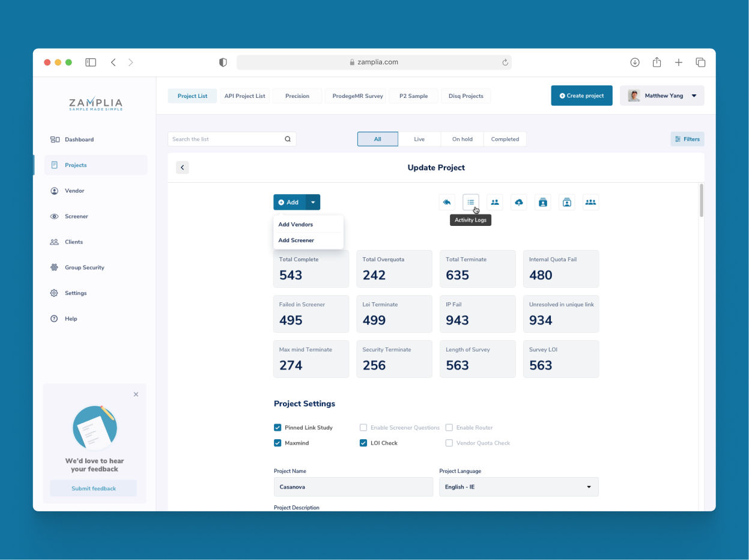Click the back chevron beside Update Project
The height and width of the screenshot is (560, 749).
(183, 168)
